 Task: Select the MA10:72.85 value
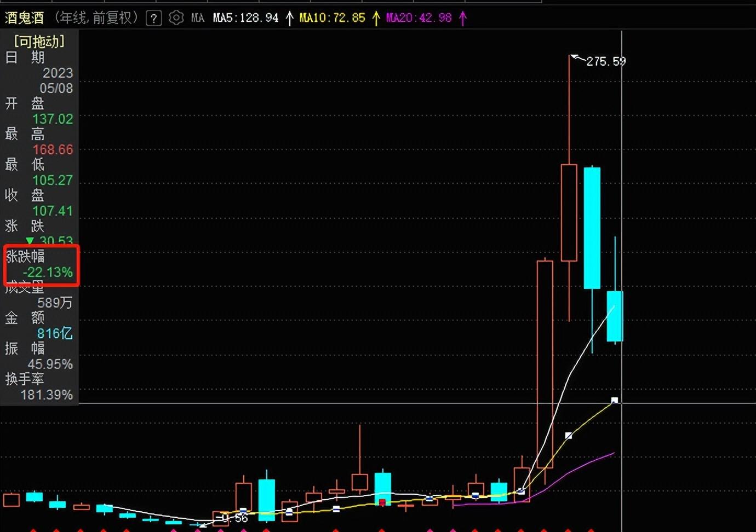click(332, 18)
